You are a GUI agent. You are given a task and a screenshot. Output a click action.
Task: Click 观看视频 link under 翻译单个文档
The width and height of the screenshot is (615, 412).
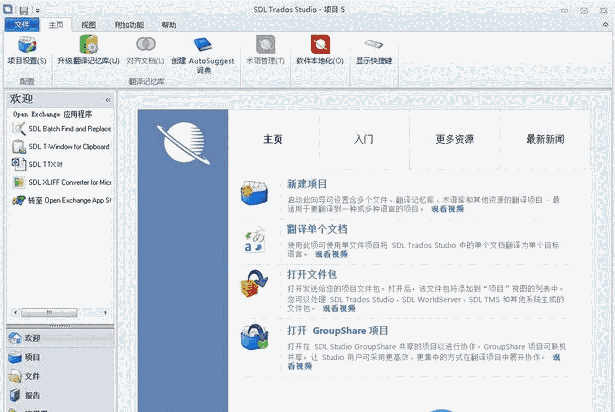pos(331,254)
